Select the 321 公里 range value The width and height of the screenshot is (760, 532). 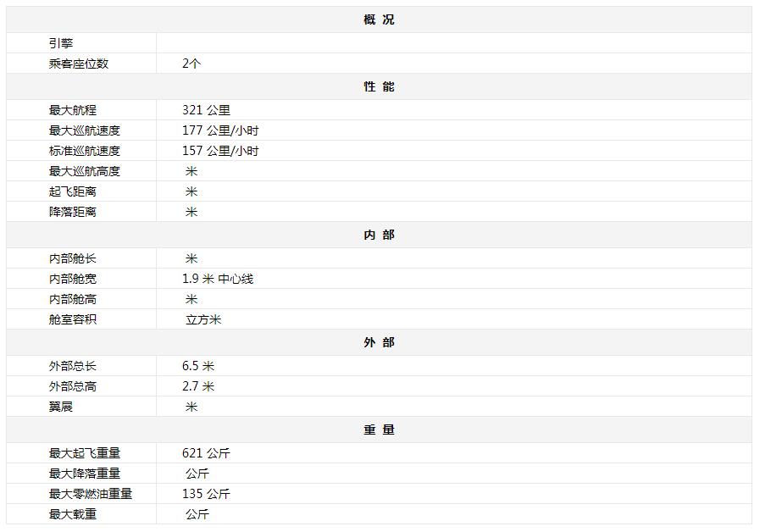[206, 110]
